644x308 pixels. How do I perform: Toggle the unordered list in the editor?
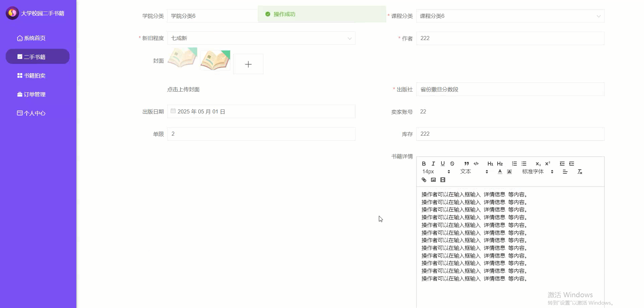(524, 164)
